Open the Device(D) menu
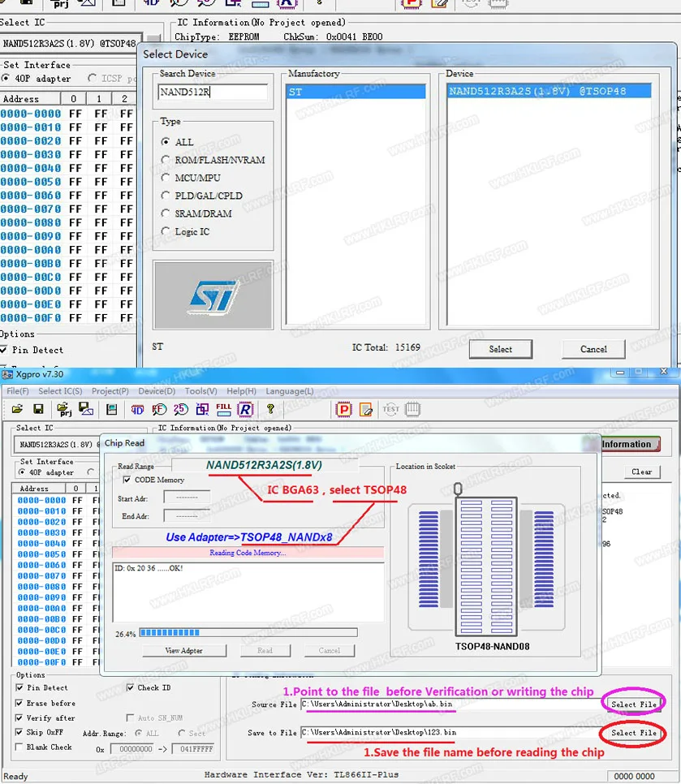This screenshot has height=784, width=681. click(x=157, y=391)
